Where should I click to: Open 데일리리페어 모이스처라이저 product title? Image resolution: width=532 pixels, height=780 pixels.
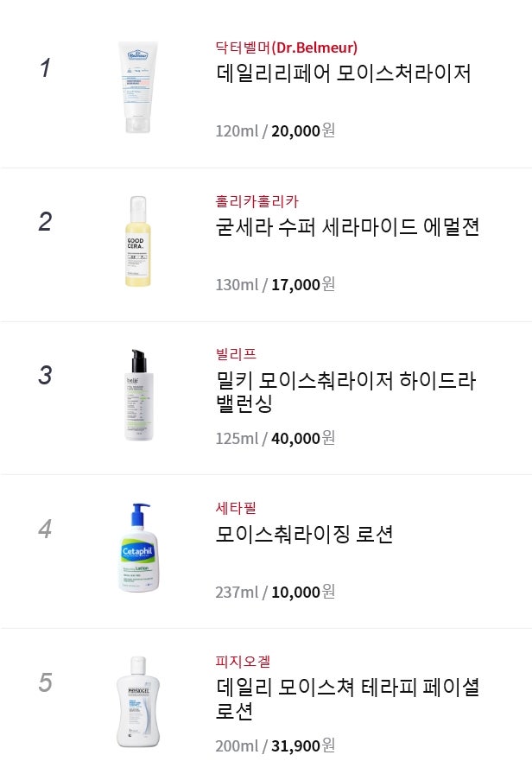coord(343,73)
